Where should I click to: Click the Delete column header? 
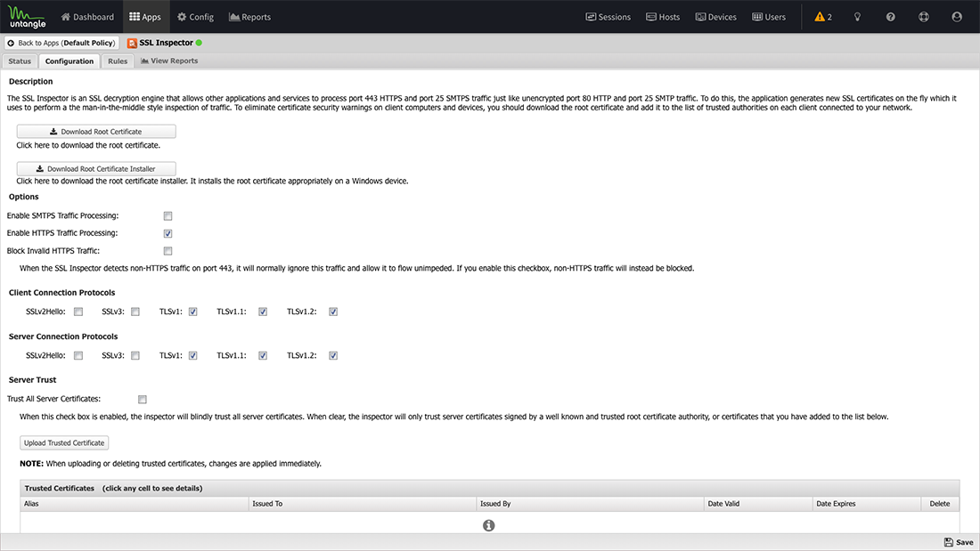[940, 504]
